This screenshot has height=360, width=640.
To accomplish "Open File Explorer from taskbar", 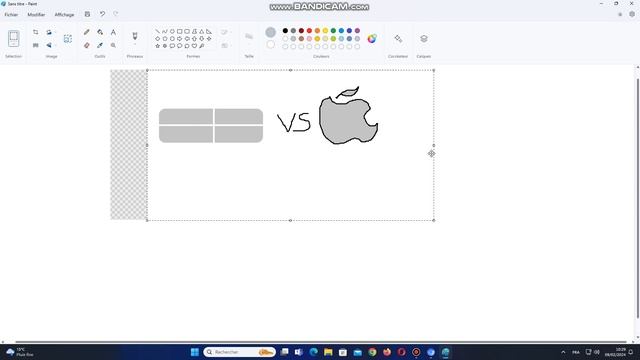I will click(x=328, y=352).
